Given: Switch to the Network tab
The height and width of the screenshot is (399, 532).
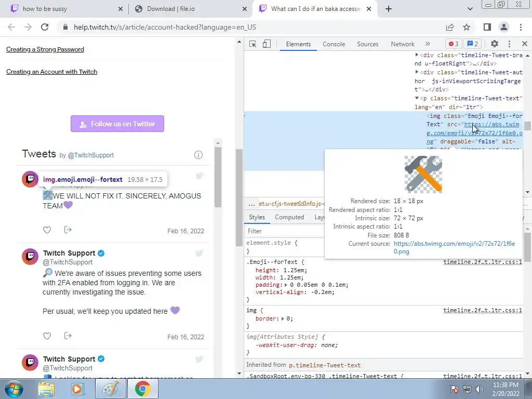Looking at the screenshot, I should (x=403, y=44).
